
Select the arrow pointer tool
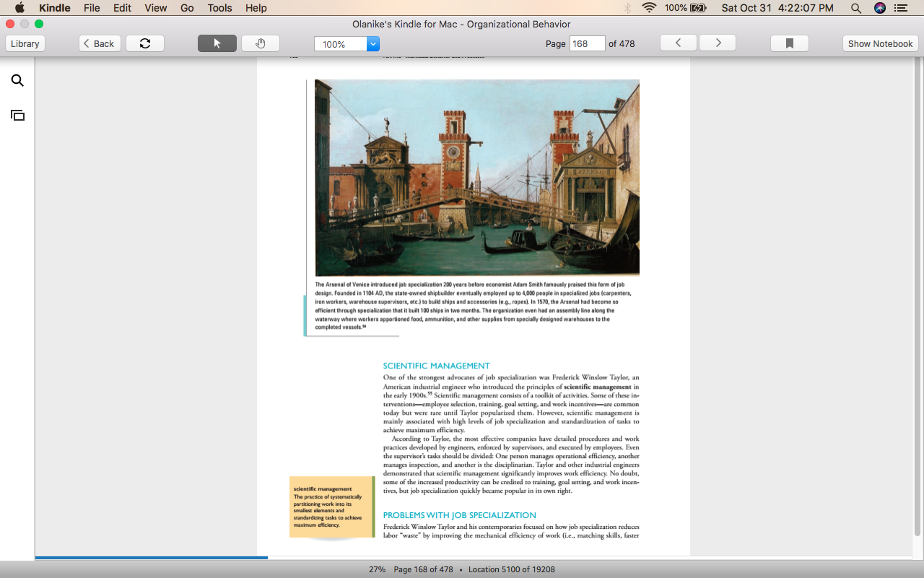click(217, 43)
